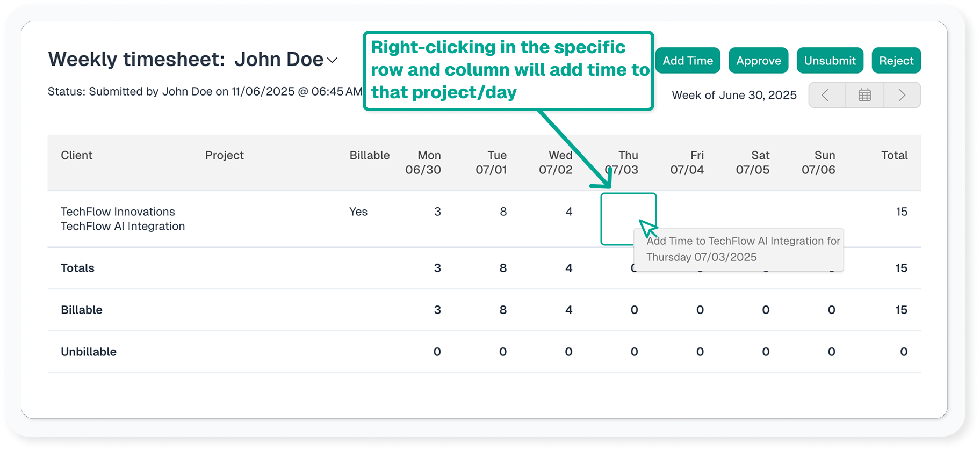Click the Project column header
The width and height of the screenshot is (980, 451).
224,155
